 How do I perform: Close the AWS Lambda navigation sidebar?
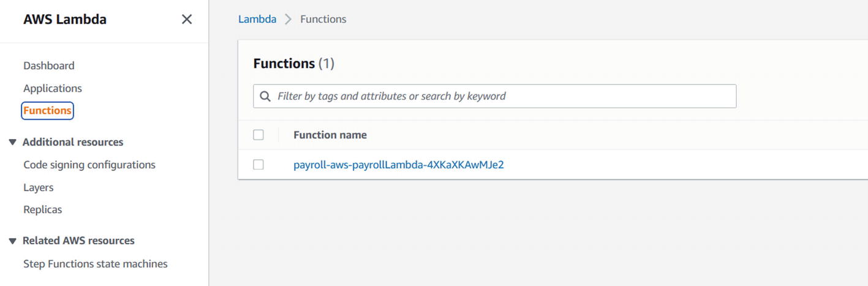pyautogui.click(x=187, y=20)
